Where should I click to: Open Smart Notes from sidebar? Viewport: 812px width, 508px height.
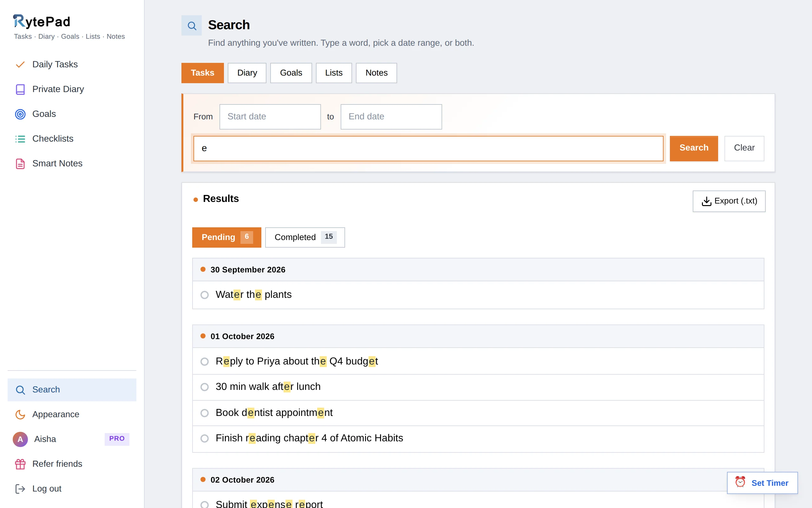(x=72, y=164)
